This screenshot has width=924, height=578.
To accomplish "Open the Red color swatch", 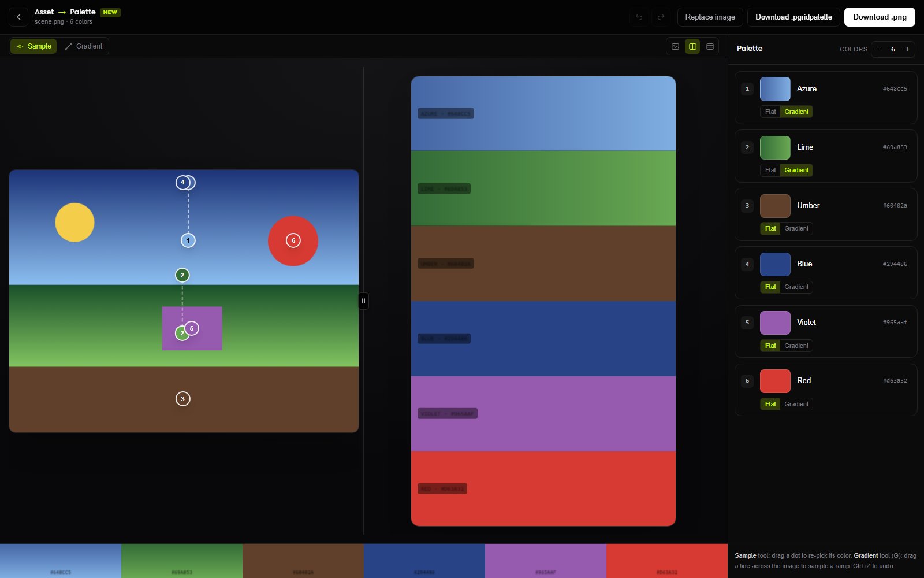I will coord(775,381).
